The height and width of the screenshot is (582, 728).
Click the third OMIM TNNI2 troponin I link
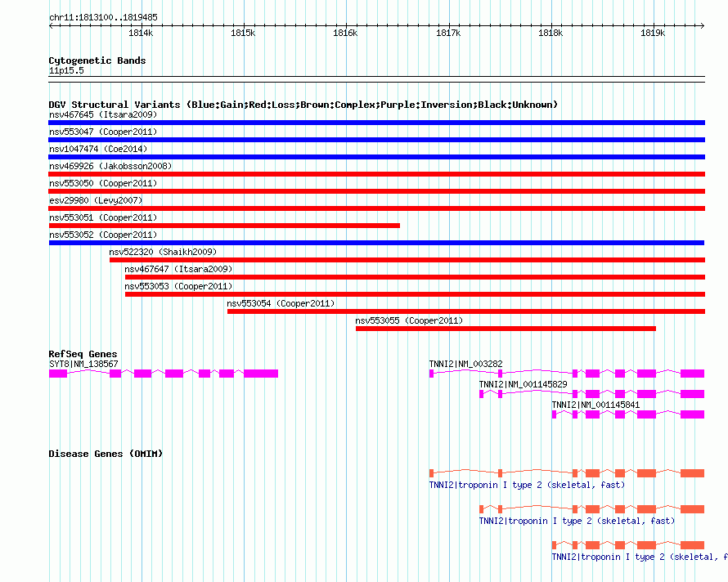point(640,557)
